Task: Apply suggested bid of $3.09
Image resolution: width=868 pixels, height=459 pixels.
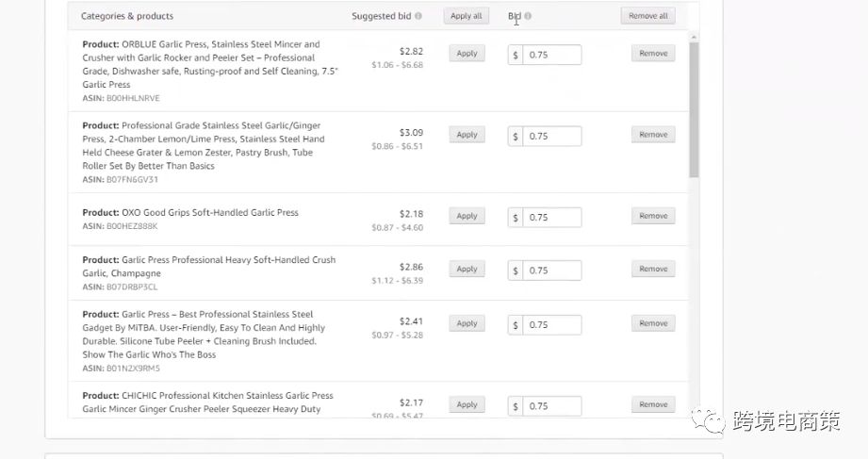Action: pos(467,135)
